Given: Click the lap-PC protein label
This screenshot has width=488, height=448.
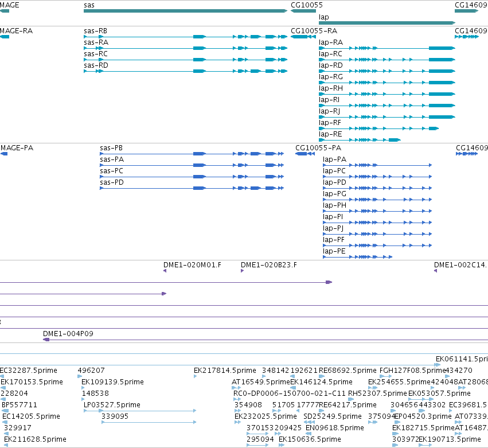Looking at the screenshot, I should pyautogui.click(x=334, y=171).
